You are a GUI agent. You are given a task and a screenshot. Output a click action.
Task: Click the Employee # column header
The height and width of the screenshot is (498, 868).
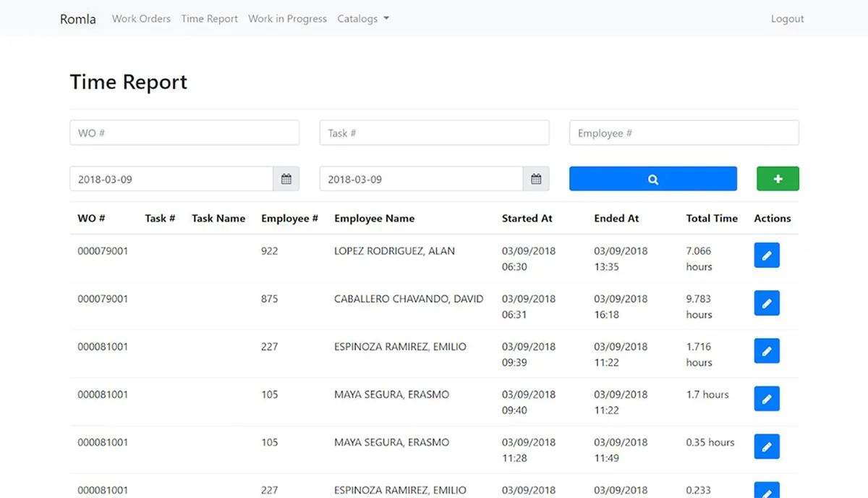click(289, 218)
